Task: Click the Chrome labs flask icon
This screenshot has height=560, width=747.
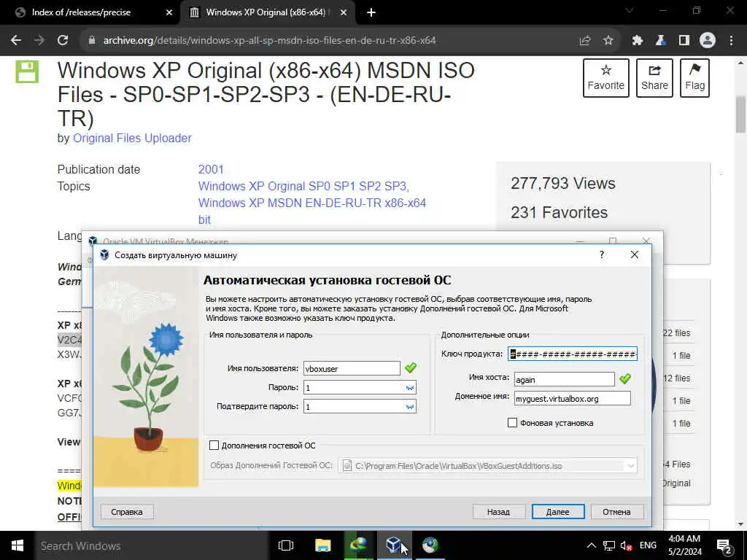Action: coord(660,41)
